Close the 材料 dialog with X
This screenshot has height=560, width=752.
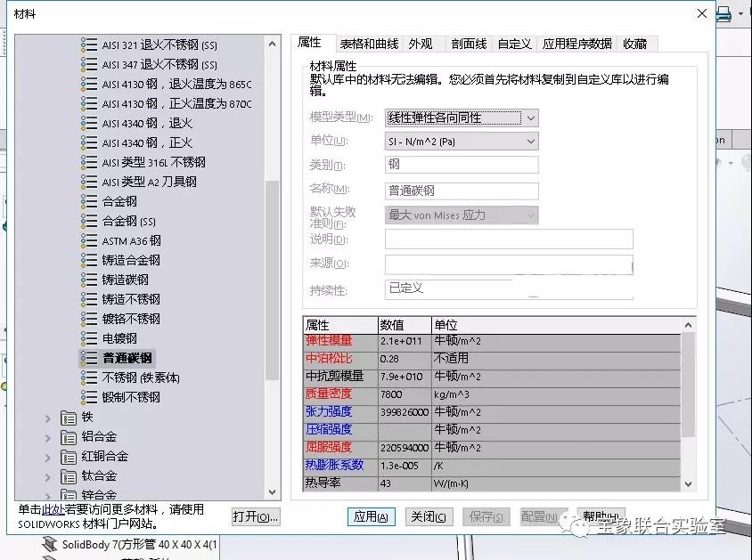point(701,13)
